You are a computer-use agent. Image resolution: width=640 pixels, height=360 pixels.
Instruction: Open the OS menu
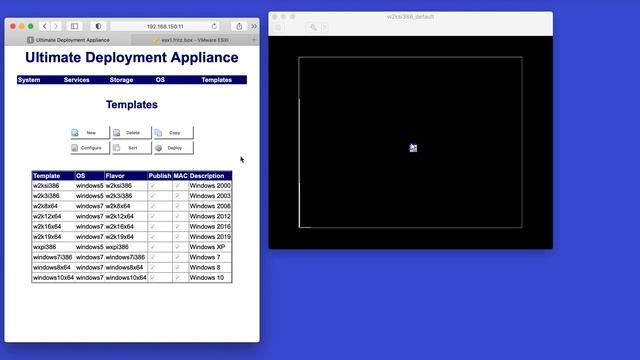(x=160, y=80)
